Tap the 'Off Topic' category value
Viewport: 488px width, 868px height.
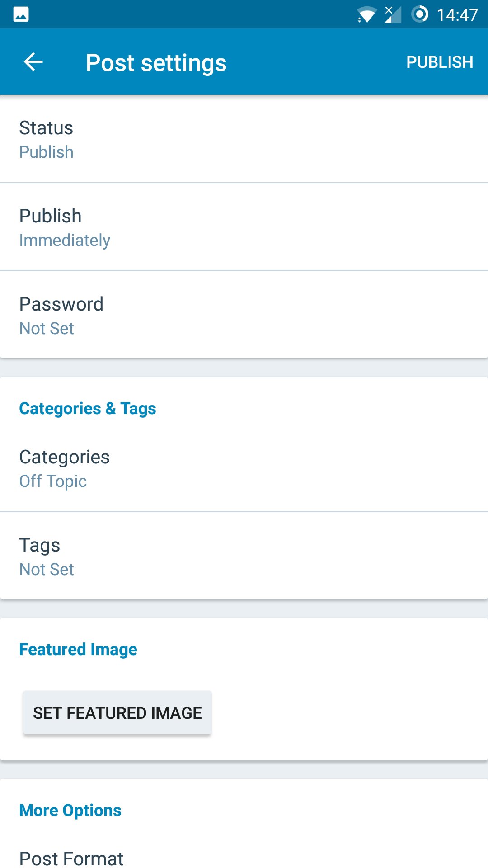53,481
